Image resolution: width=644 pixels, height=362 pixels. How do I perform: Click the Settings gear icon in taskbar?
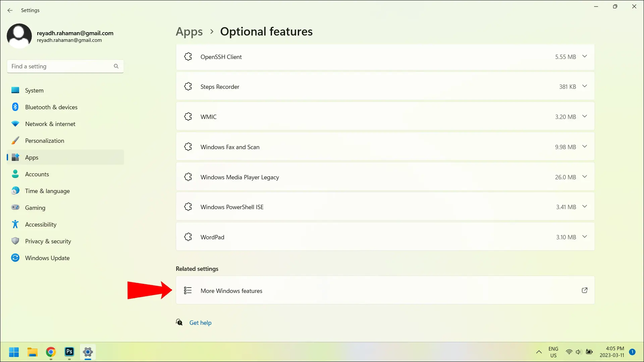[x=87, y=352]
